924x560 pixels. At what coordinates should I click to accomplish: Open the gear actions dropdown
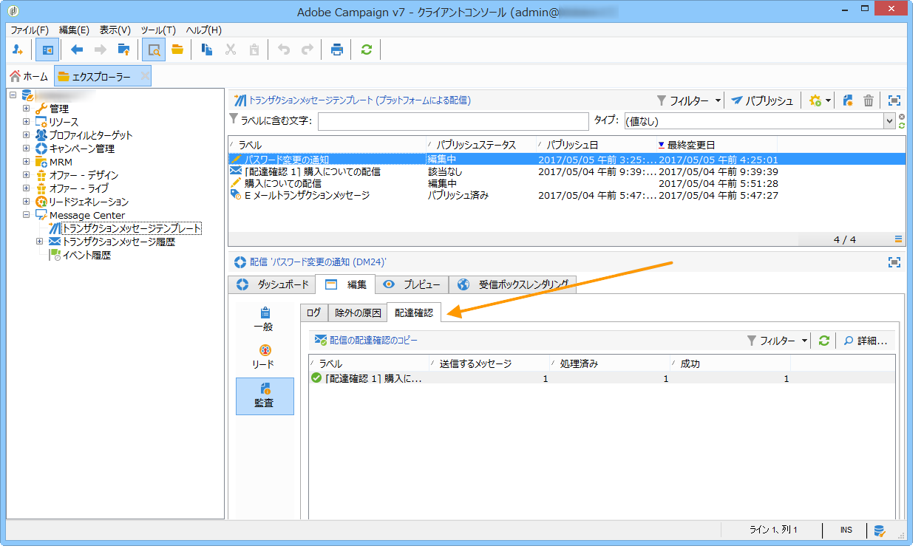821,100
